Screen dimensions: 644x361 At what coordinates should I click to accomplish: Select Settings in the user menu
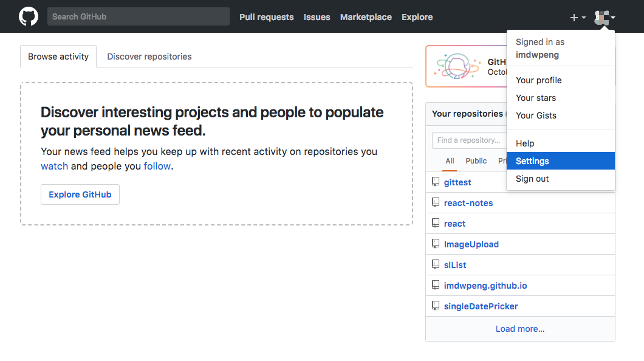click(x=532, y=161)
